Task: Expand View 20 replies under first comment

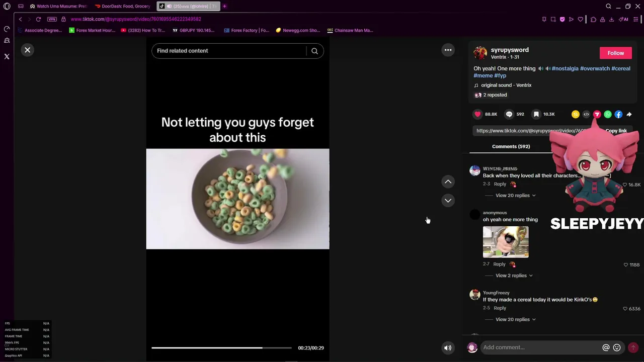Action: click(515, 196)
